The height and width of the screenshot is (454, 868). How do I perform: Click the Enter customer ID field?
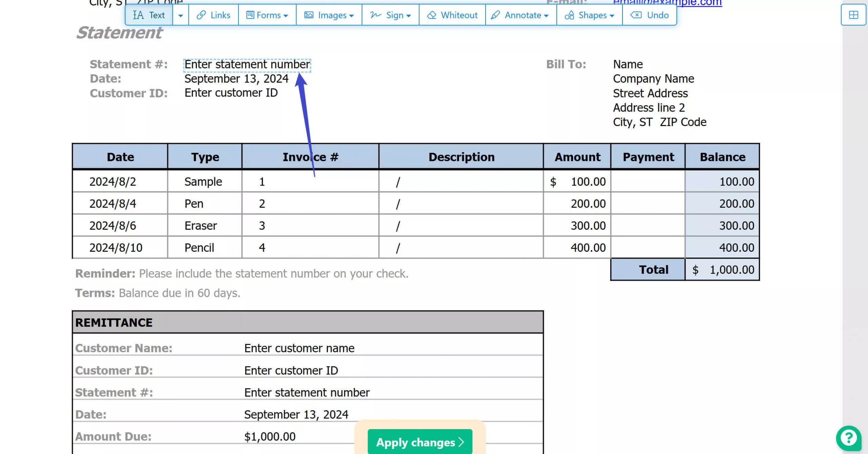click(231, 92)
